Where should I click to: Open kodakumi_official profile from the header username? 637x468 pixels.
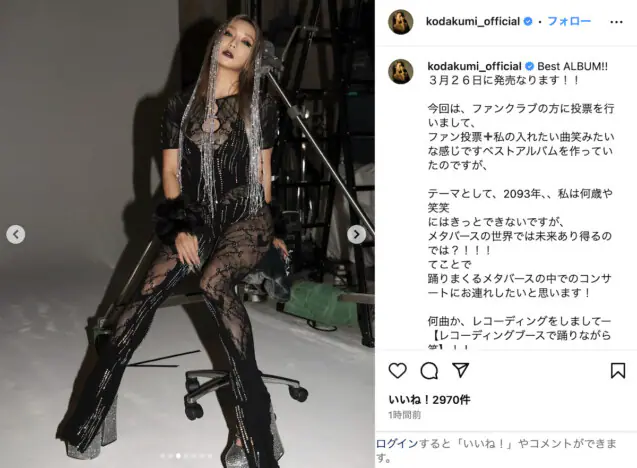[x=473, y=22]
